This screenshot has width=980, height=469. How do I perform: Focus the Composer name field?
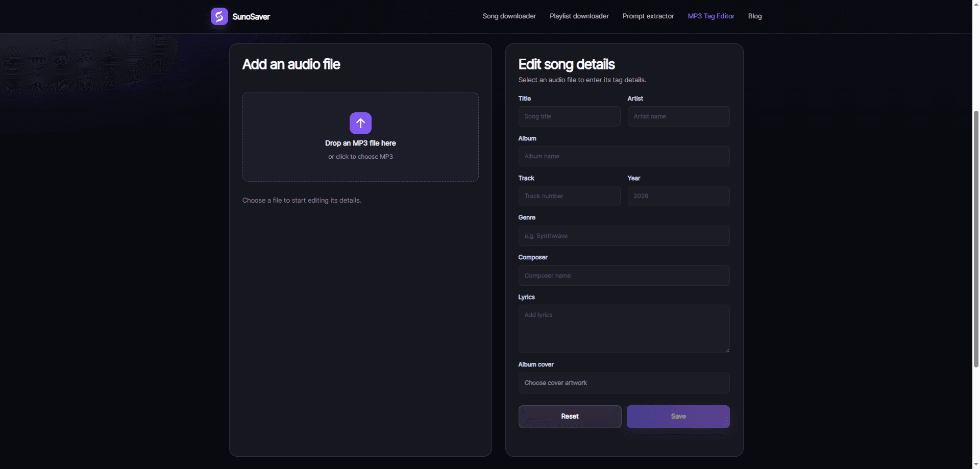click(x=624, y=276)
